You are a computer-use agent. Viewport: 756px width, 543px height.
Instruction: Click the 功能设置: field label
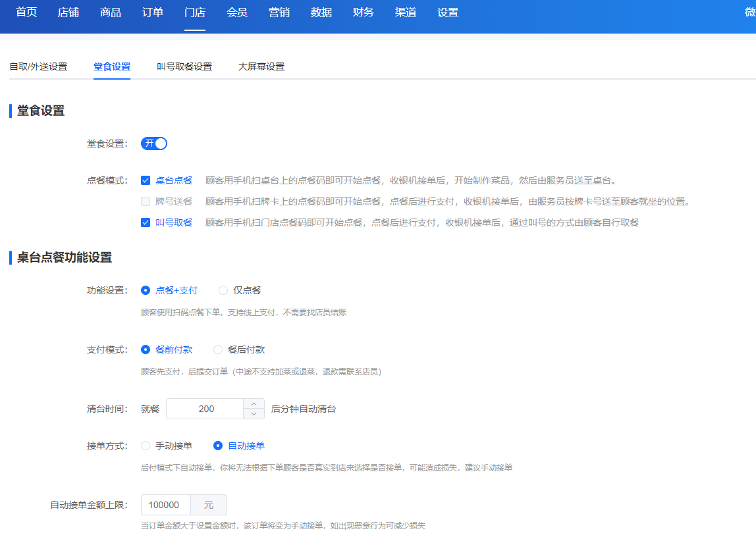pyautogui.click(x=107, y=290)
